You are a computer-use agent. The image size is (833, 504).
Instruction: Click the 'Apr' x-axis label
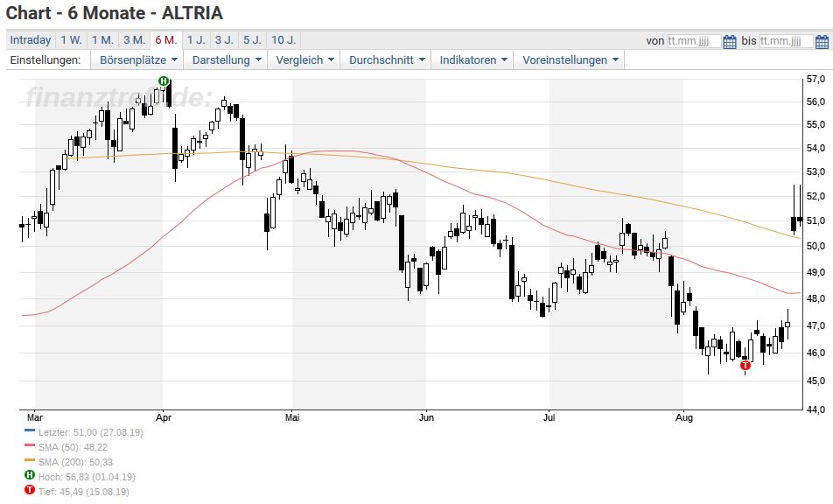164,417
